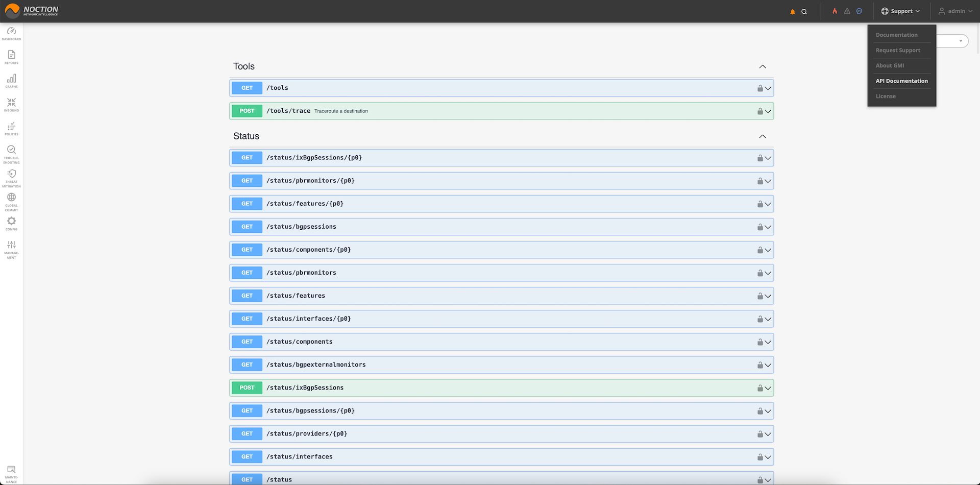This screenshot has height=485, width=980.
Task: Open the dropdown selector at top right
Action: (952, 41)
